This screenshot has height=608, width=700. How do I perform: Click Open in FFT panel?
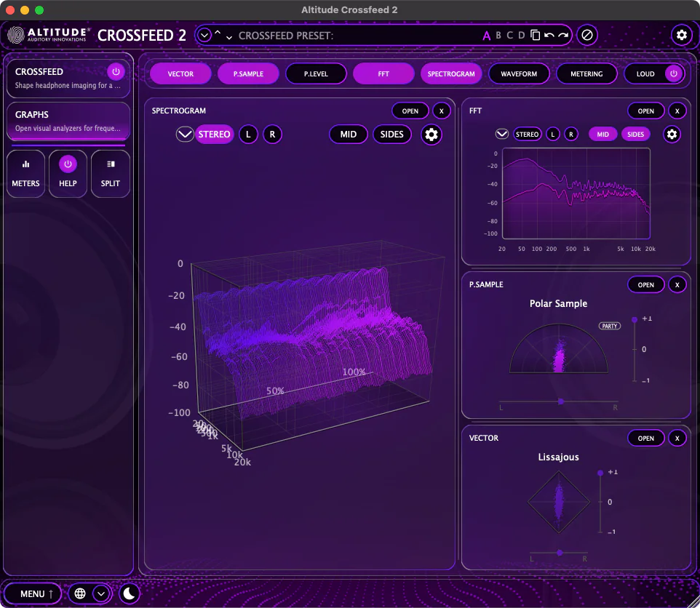pyautogui.click(x=646, y=111)
